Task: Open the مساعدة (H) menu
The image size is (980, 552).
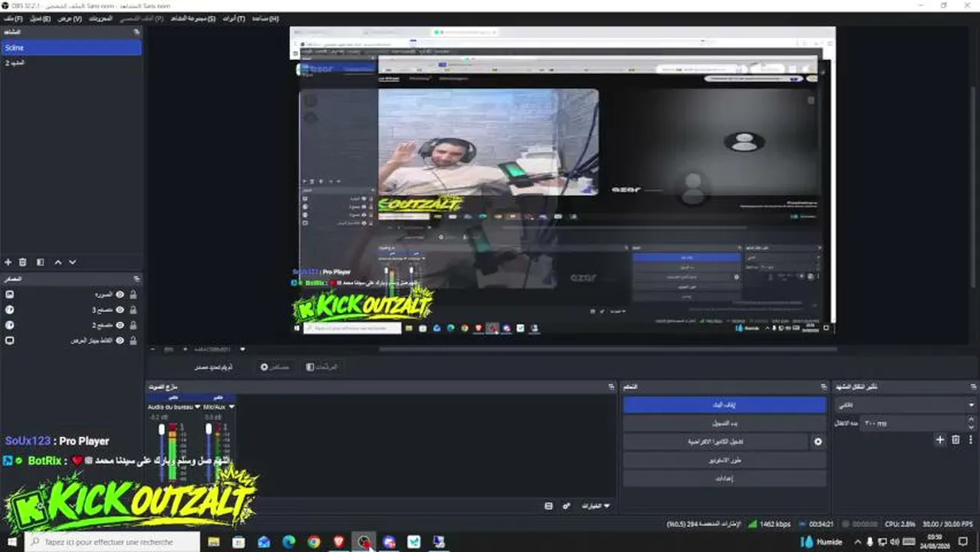Action: (265, 18)
